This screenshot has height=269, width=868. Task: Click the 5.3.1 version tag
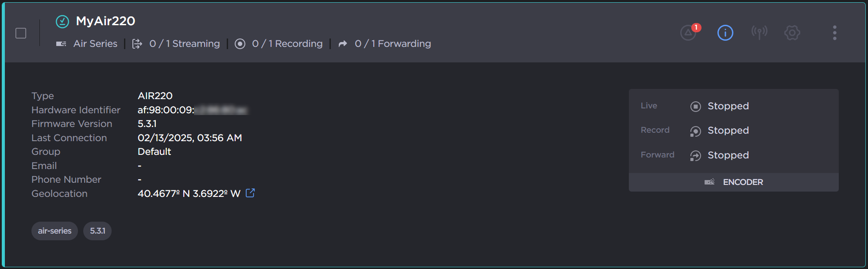(97, 231)
